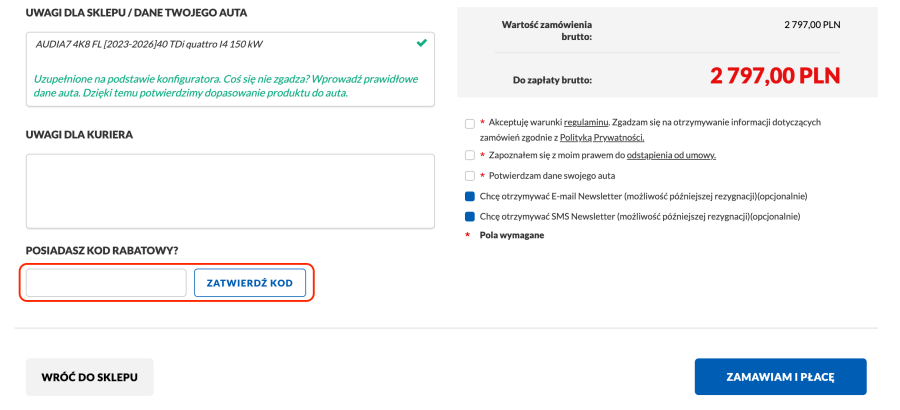
Task: Open the regulaminu link
Action: pyautogui.click(x=586, y=122)
